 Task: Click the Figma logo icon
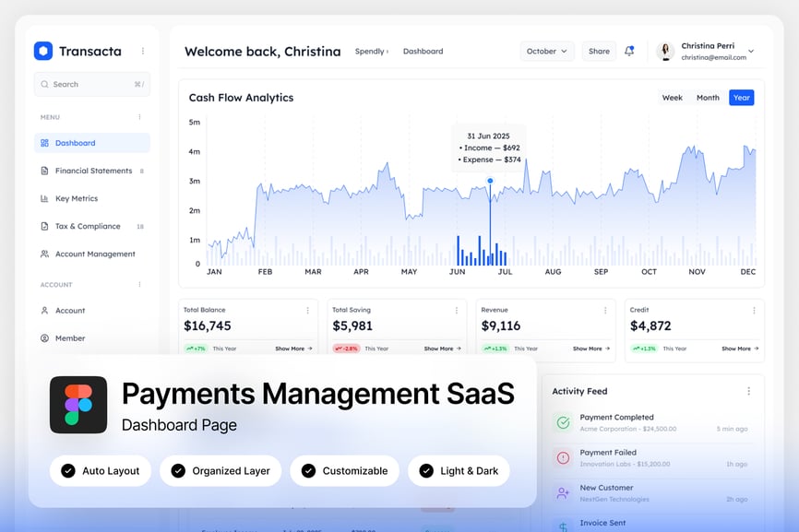click(78, 405)
